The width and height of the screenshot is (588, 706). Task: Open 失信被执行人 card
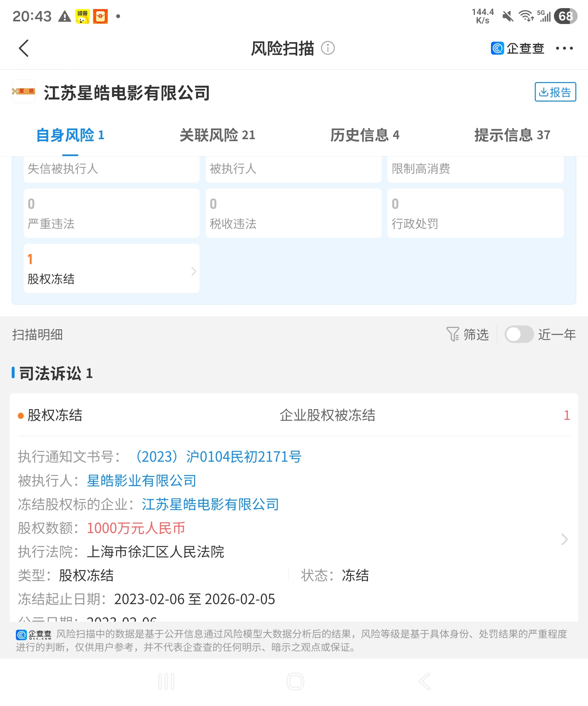point(112,169)
